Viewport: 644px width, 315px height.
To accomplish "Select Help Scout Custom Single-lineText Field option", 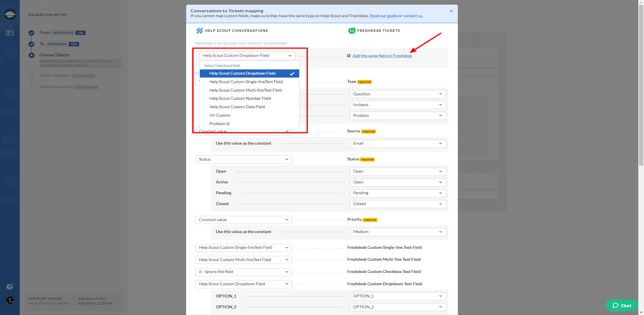I will 249,82.
